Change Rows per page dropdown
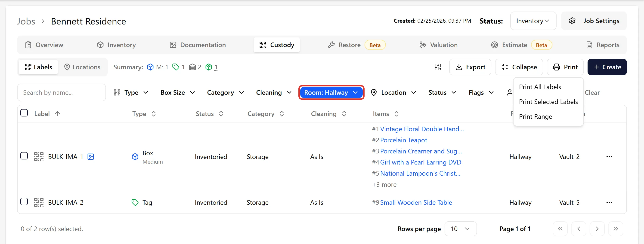The image size is (644, 244). 461,229
